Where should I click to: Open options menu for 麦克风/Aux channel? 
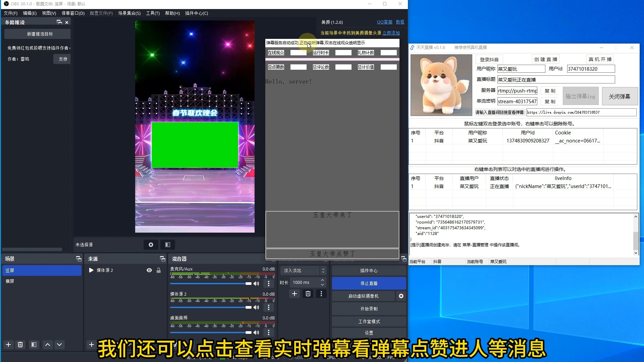269,284
